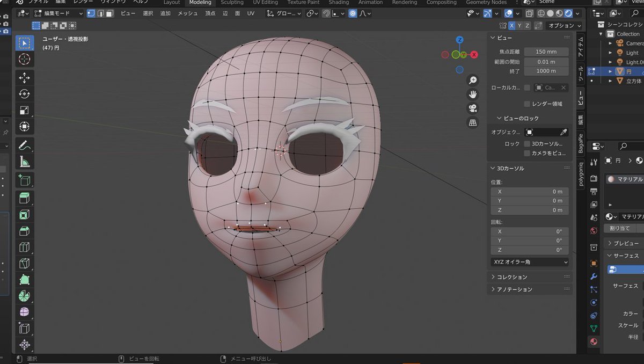Expand the コレクション panel
This screenshot has width=644, height=364.
click(494, 277)
